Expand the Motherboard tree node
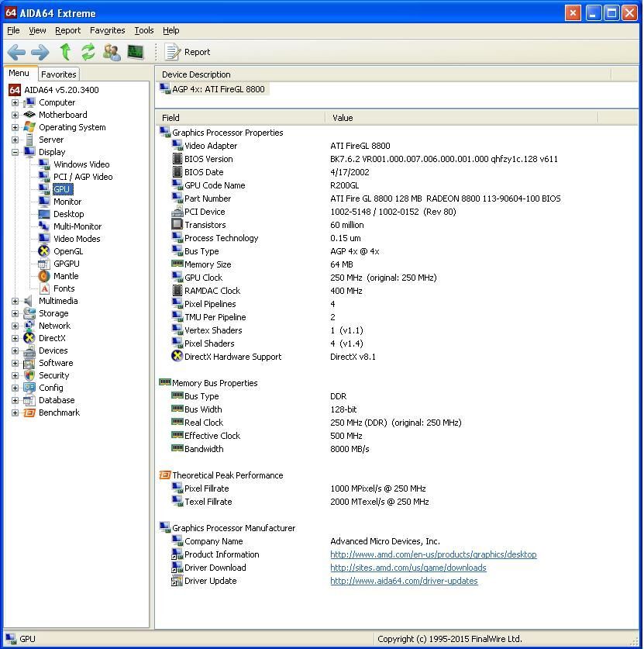644x649 pixels. pos(15,115)
